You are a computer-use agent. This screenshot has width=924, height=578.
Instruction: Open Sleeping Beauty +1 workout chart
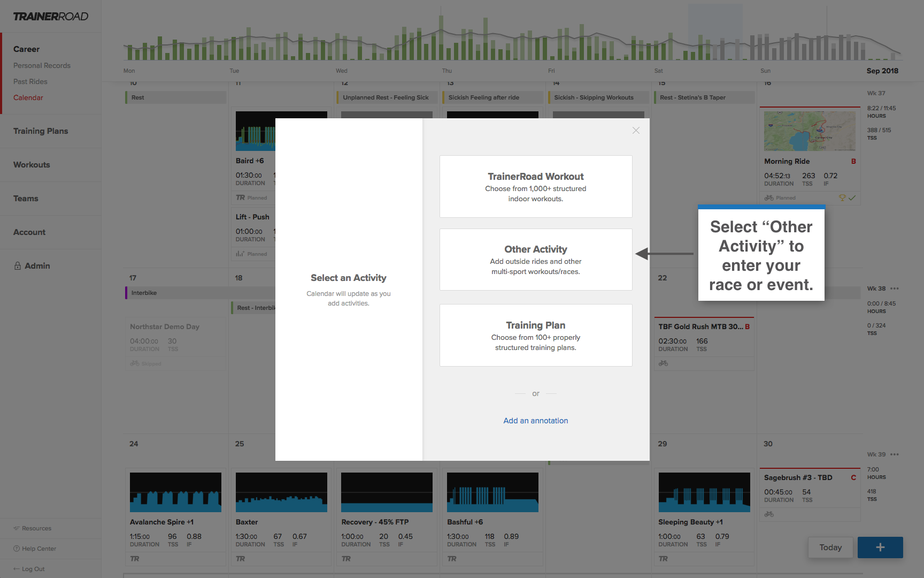pyautogui.click(x=704, y=492)
